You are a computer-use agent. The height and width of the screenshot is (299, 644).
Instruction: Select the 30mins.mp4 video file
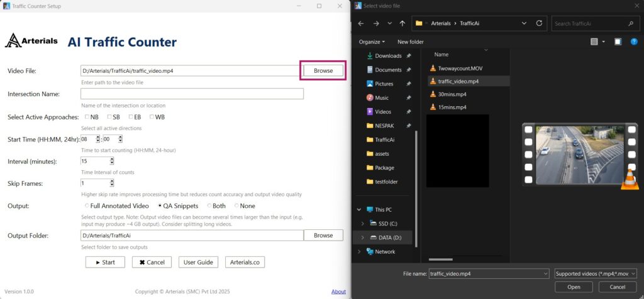pos(452,94)
